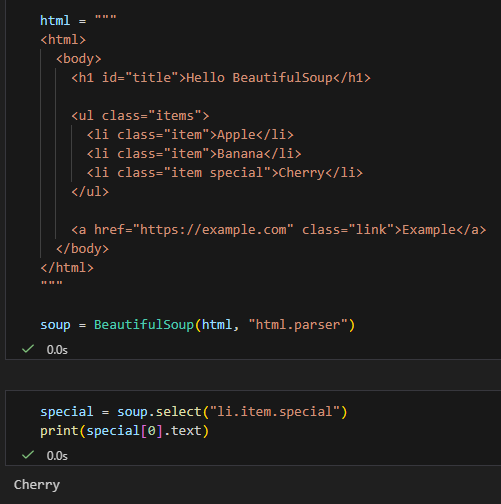This screenshot has height=504, width=501.
Task: Click the anchor line with https://example.com
Action: point(279,230)
